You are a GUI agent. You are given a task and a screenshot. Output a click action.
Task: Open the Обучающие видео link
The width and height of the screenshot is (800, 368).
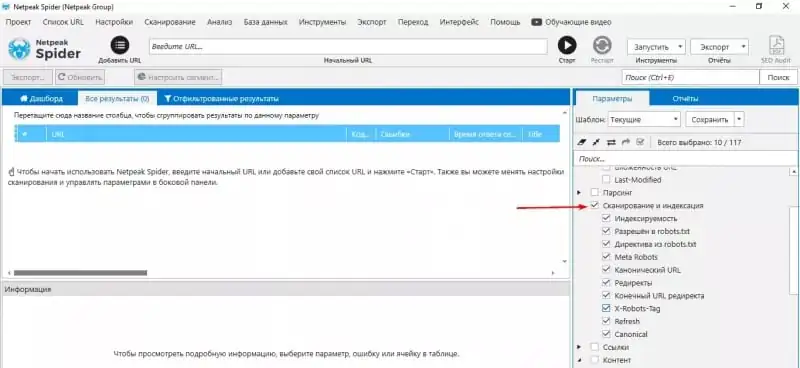[578, 22]
